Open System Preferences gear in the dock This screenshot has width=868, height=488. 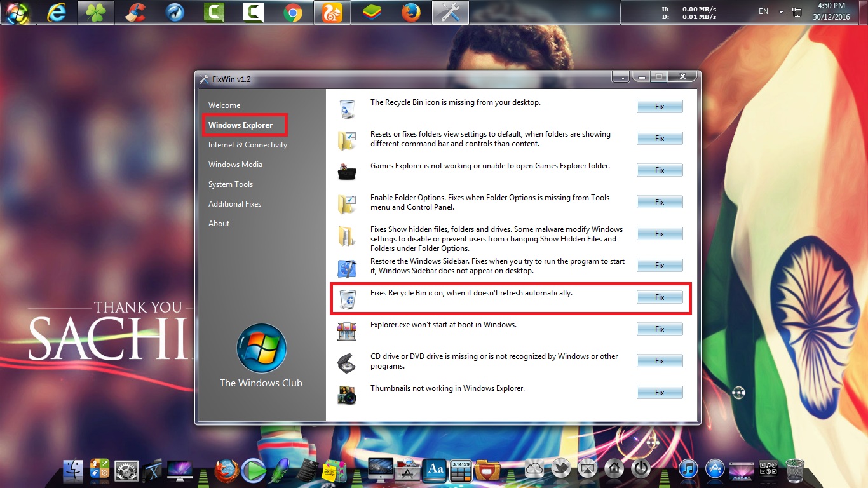(x=126, y=470)
